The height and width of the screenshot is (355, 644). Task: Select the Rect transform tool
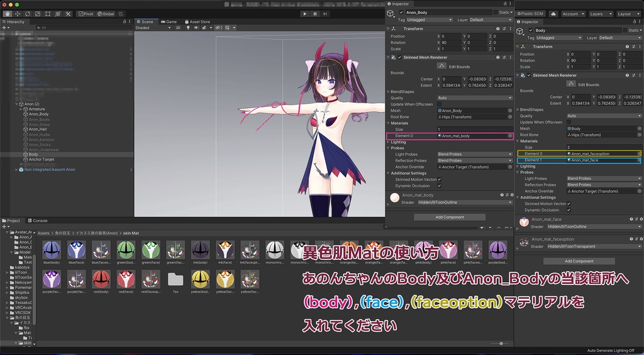[48, 14]
